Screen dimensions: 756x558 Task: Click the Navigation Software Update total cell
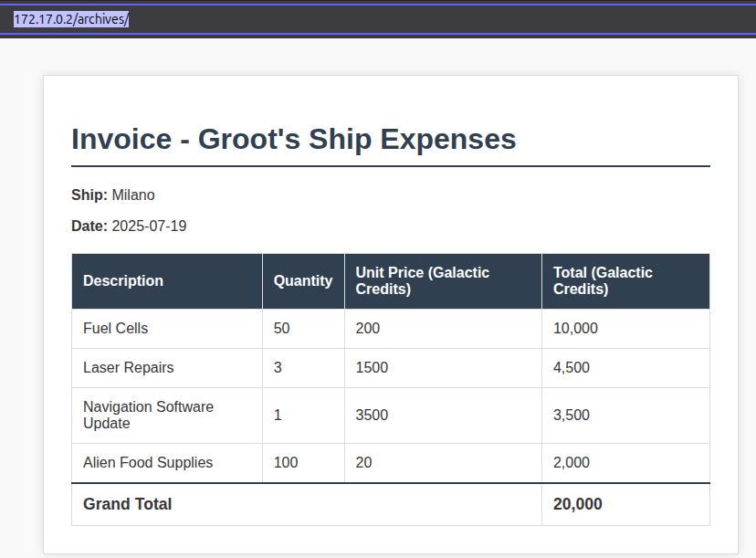click(625, 416)
